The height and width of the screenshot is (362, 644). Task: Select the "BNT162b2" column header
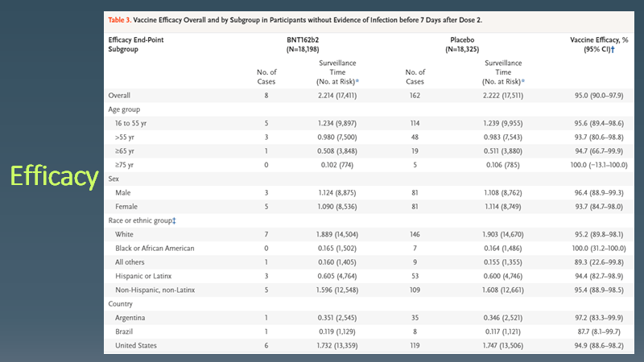[x=304, y=39]
